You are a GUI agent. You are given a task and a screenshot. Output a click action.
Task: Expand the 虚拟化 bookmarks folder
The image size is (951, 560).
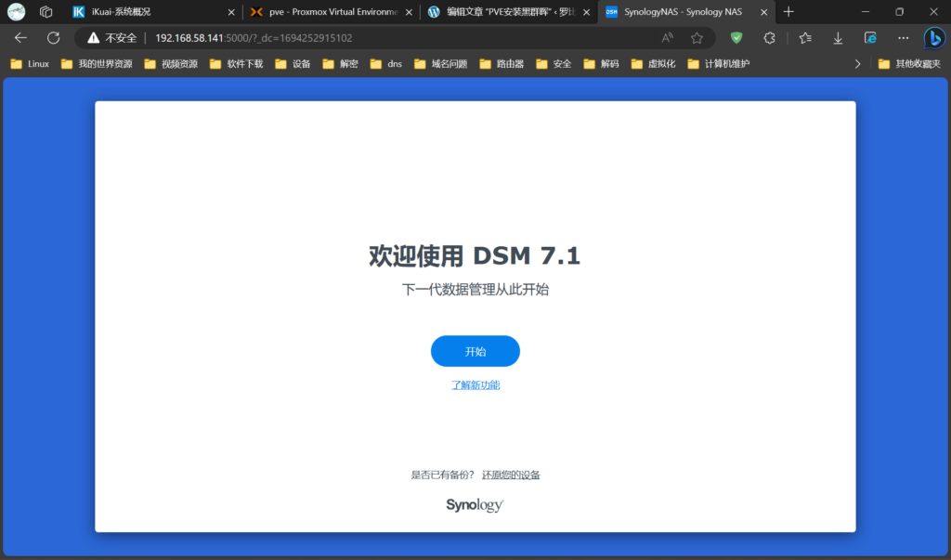click(x=653, y=64)
